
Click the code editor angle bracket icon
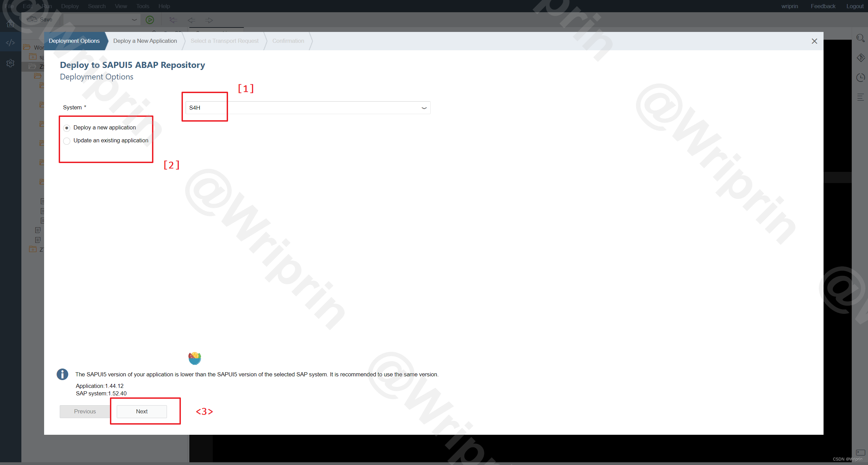click(x=10, y=42)
